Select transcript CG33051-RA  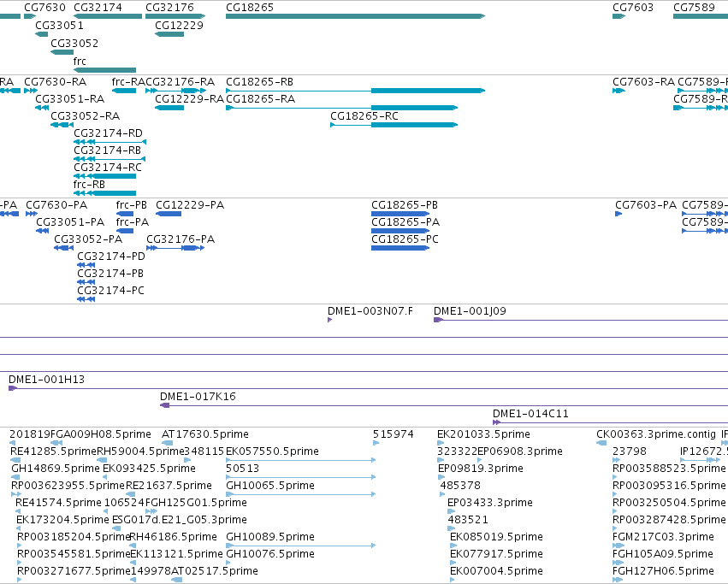pyautogui.click(x=42, y=108)
